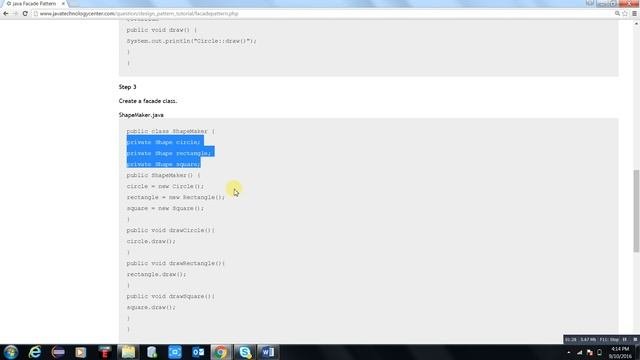The height and width of the screenshot is (360, 640).
Task: Click 'public void drawSquare(){' line
Action: point(170,296)
